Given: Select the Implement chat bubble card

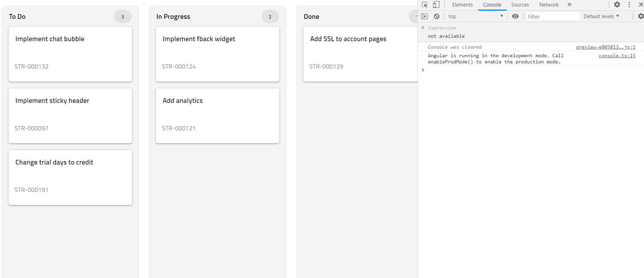Looking at the screenshot, I should 70,54.
